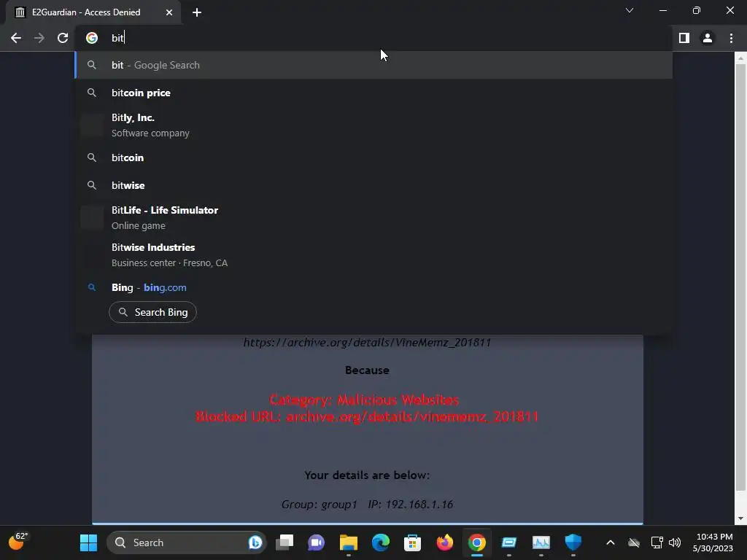747x560 pixels.
Task: Open a new tab
Action: (197, 12)
